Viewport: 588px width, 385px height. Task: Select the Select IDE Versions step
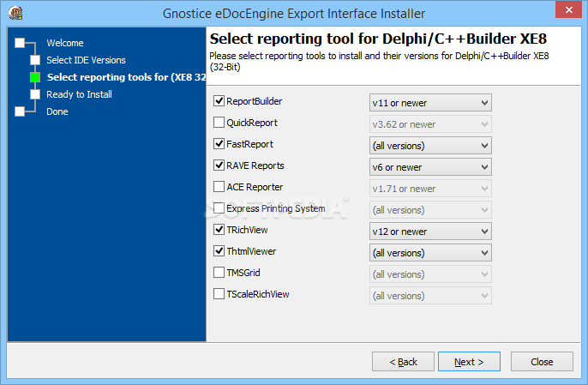pos(86,60)
